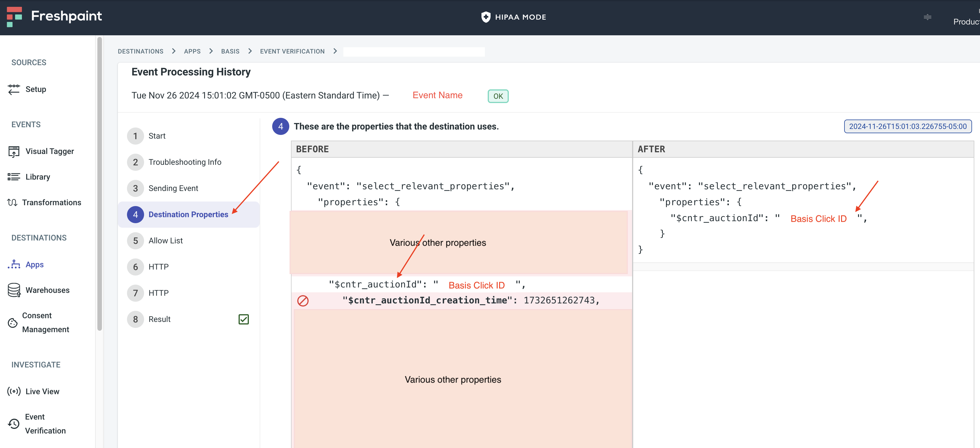Click the top bar filter lines icon
The height and width of the screenshot is (448, 980).
coord(928,17)
